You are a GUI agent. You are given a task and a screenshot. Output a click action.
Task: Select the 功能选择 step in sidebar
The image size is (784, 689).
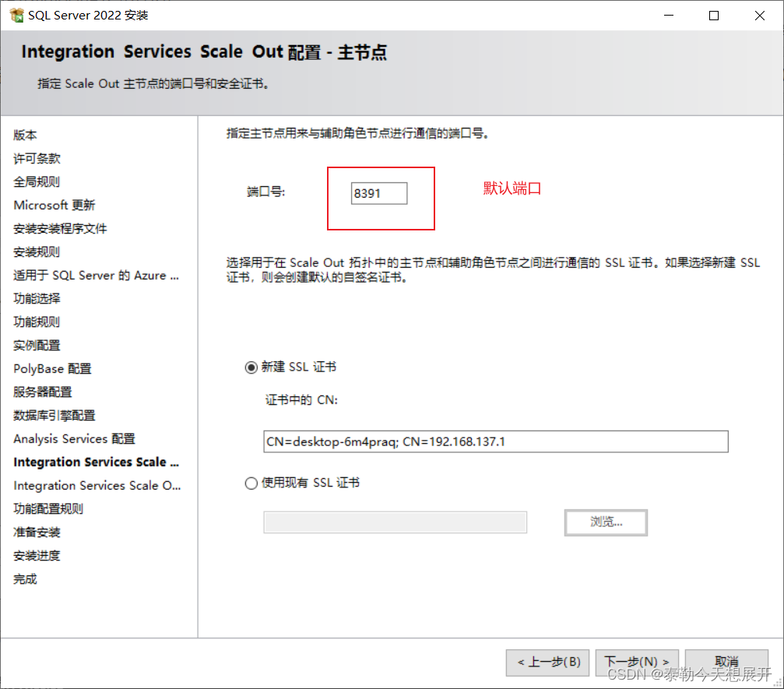37,298
